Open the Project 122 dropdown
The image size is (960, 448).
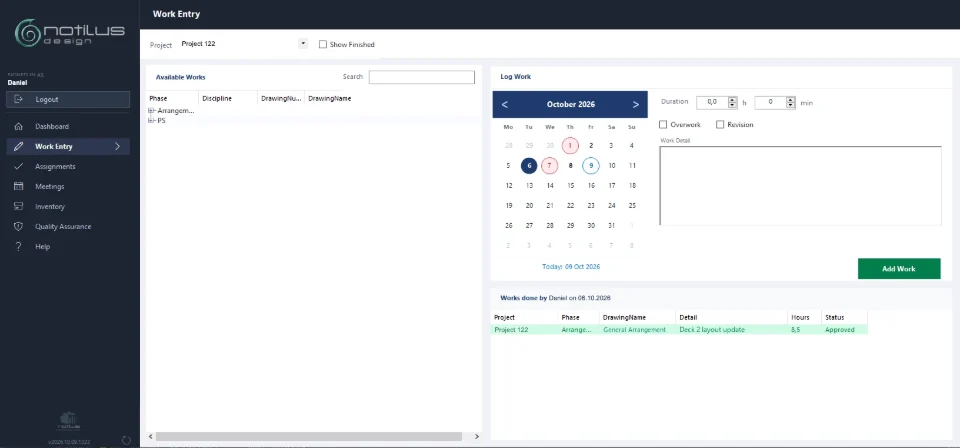[x=302, y=44]
